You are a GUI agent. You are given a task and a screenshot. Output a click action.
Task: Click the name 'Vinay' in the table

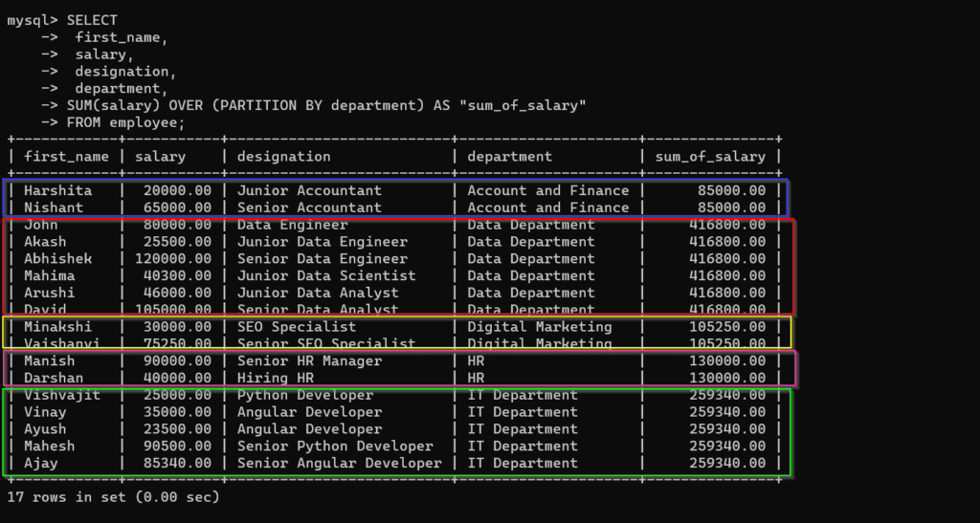(45, 412)
